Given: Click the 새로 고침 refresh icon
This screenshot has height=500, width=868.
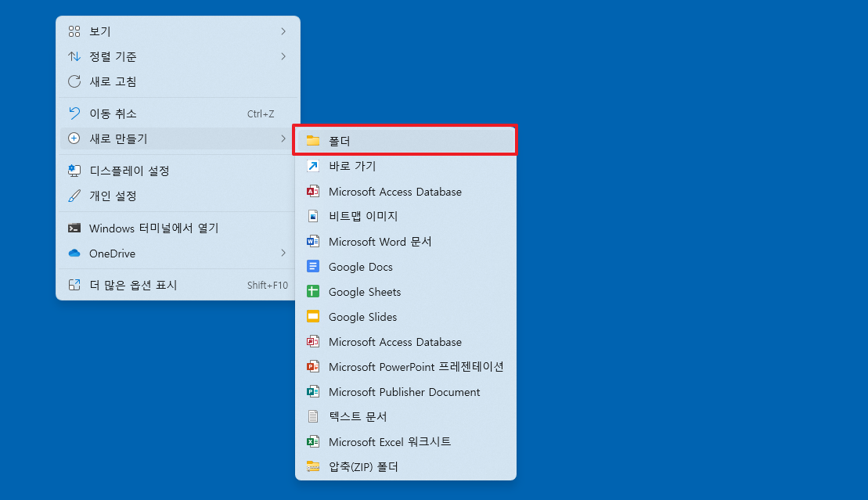Looking at the screenshot, I should tap(74, 81).
